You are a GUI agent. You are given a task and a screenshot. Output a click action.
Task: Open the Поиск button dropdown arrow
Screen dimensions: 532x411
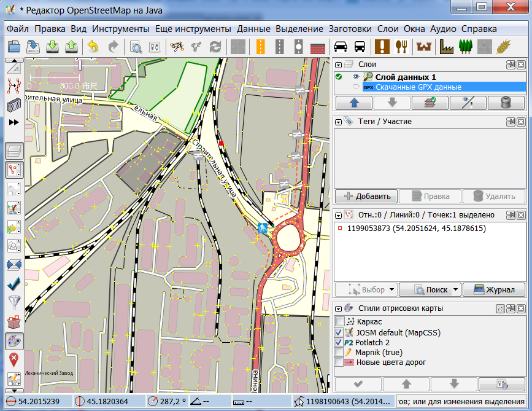(456, 290)
